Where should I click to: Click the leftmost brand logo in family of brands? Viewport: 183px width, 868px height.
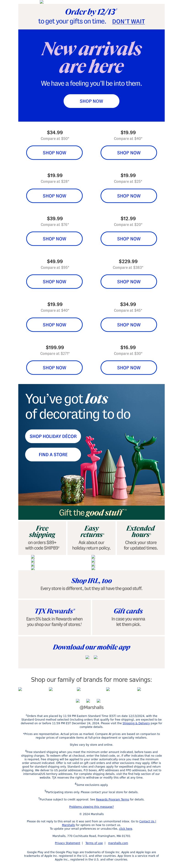(20, 689)
